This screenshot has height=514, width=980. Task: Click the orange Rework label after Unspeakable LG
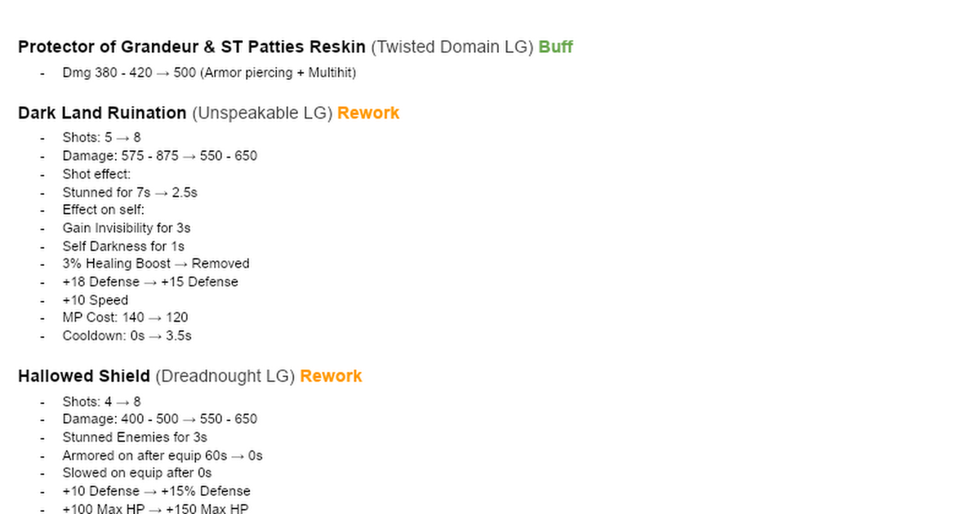coord(368,113)
